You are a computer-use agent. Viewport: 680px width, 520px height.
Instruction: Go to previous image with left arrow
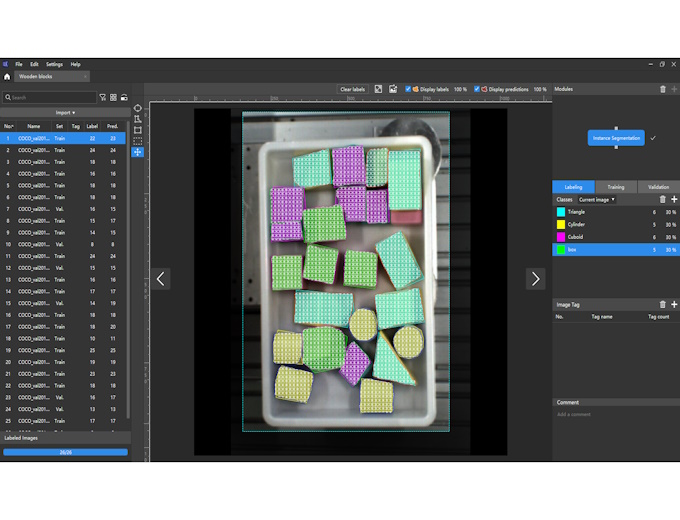coord(160,279)
